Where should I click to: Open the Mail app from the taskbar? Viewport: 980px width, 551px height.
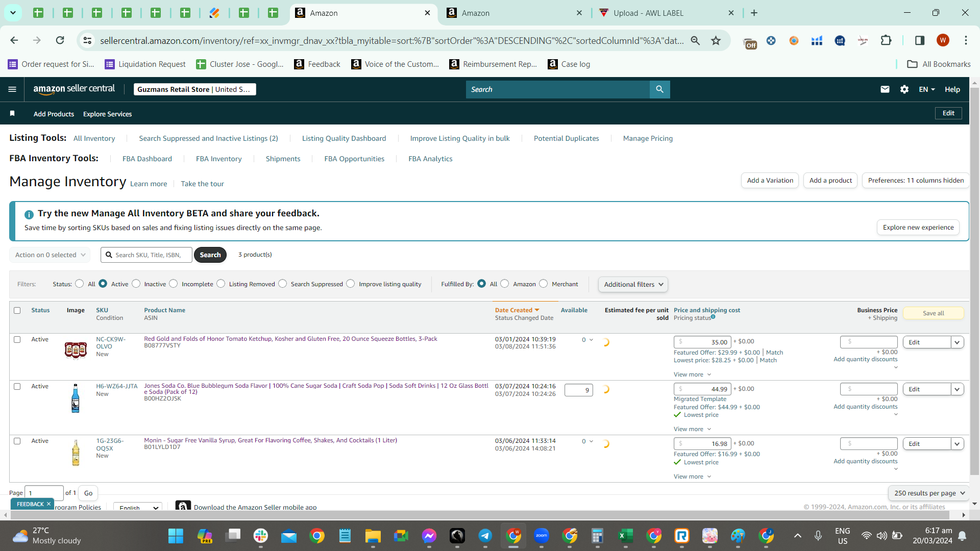[x=288, y=536]
